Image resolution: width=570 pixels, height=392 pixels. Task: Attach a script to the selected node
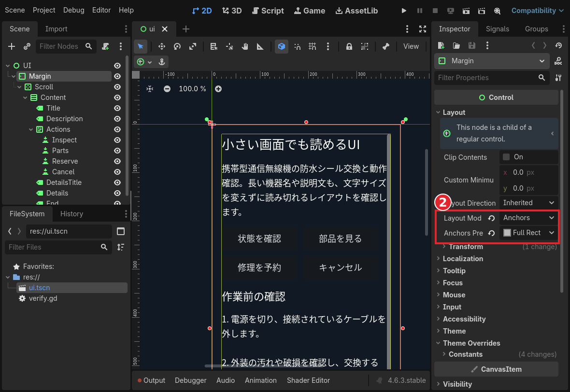(x=105, y=46)
